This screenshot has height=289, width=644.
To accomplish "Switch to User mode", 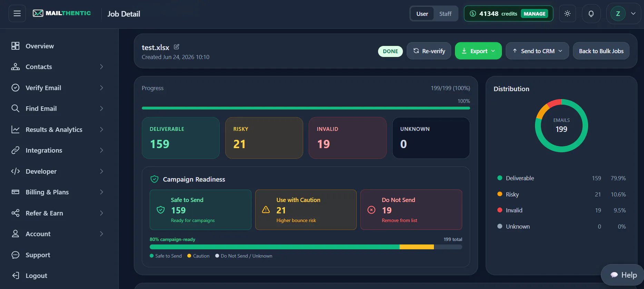I will (422, 14).
